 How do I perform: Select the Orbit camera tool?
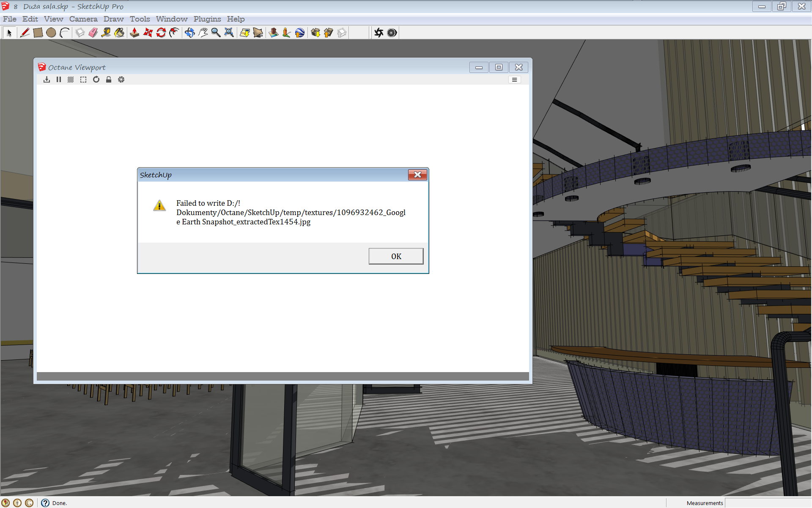click(x=189, y=33)
